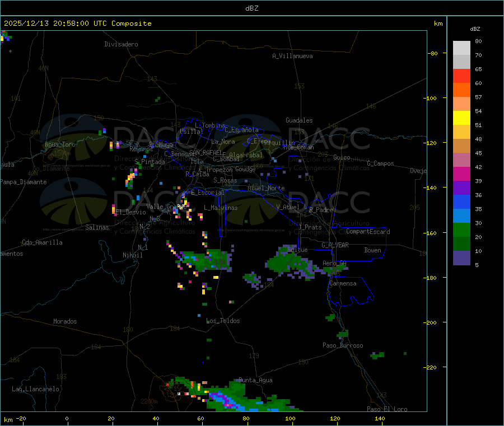This screenshot has height=426, width=504.
Task: Click the V_Atuel map label
Action: click(x=288, y=207)
